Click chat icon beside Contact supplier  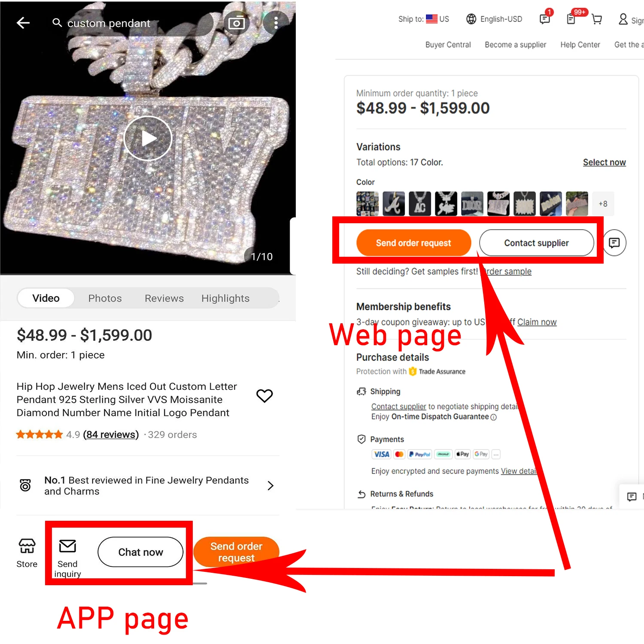[614, 243]
